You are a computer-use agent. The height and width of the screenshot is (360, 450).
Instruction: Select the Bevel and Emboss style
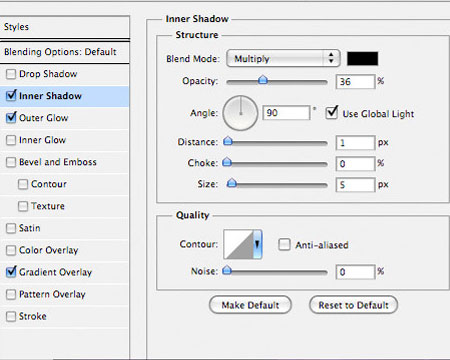point(58,162)
